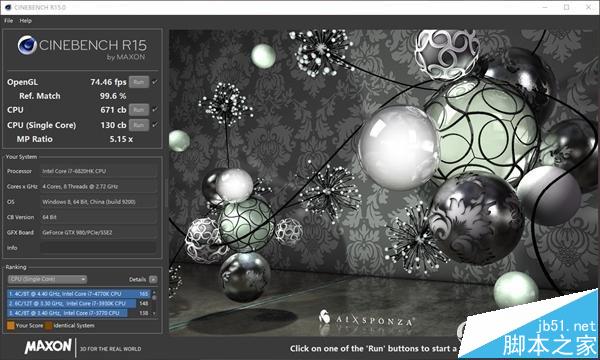Click the ranking list scrollbar thumb
The image size is (600, 360).
(154, 297)
